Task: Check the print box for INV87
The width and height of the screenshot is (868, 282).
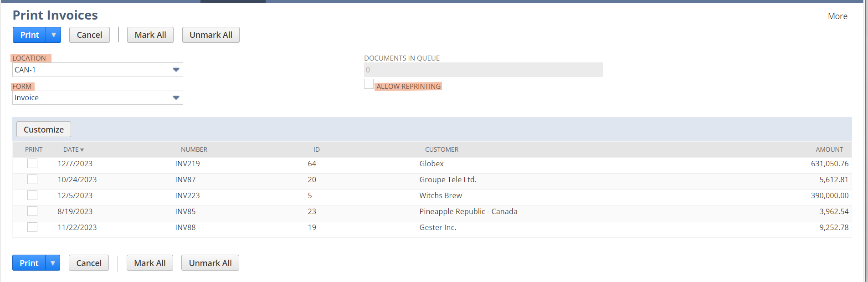Action: pyautogui.click(x=32, y=179)
